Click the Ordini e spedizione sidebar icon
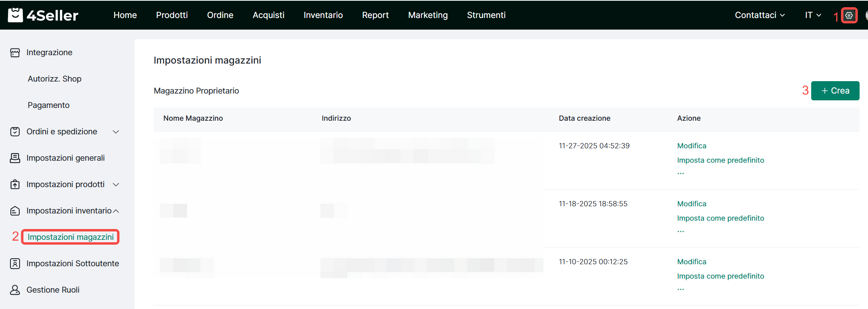868x309 pixels. tap(15, 132)
